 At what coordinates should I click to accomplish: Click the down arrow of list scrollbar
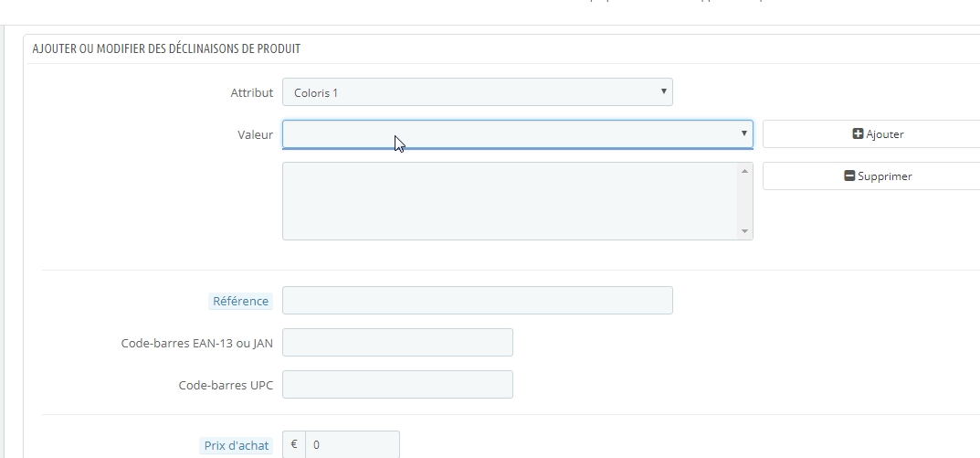point(744,231)
